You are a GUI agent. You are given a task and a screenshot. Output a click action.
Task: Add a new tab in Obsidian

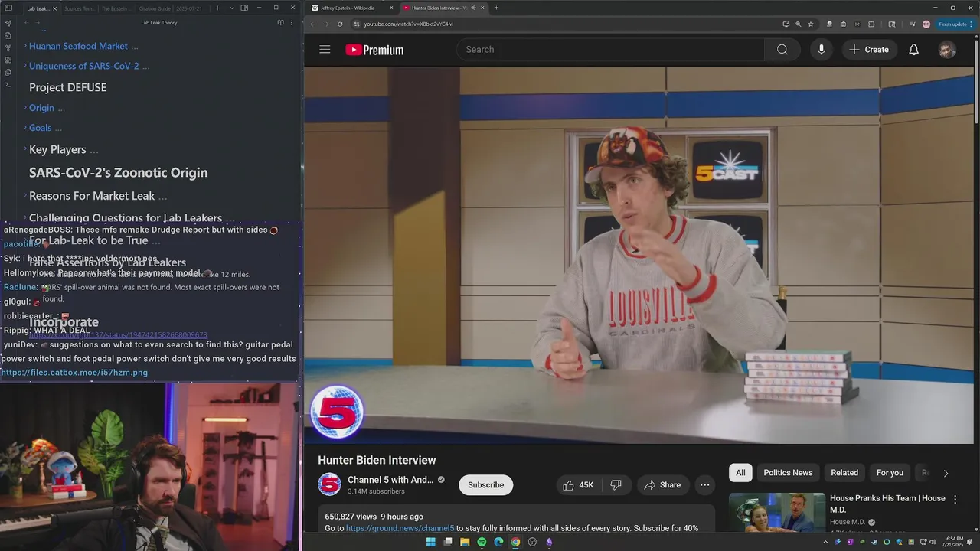click(217, 8)
